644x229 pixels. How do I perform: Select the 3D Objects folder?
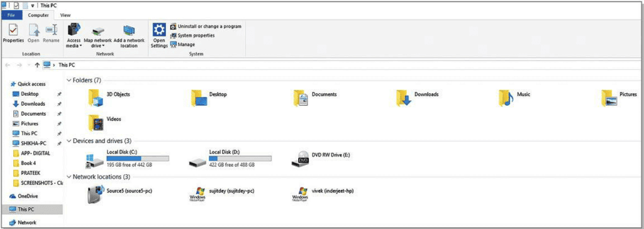tap(109, 98)
